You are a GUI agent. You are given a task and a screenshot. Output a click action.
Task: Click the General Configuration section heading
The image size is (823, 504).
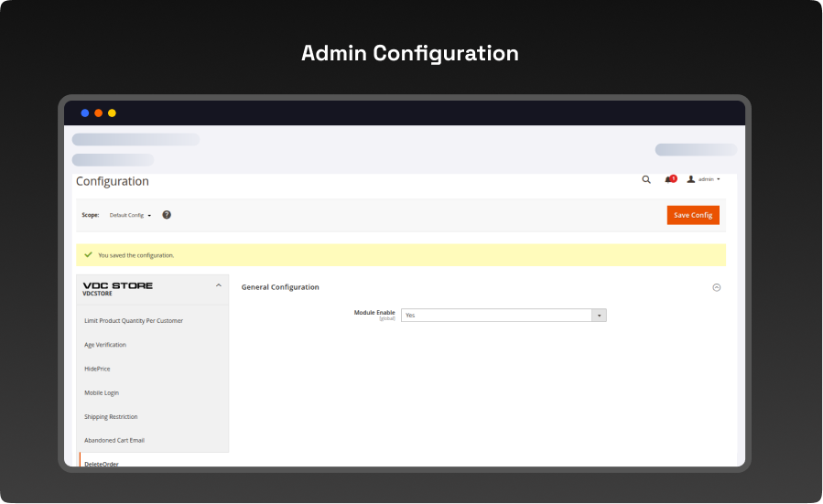[x=280, y=287]
